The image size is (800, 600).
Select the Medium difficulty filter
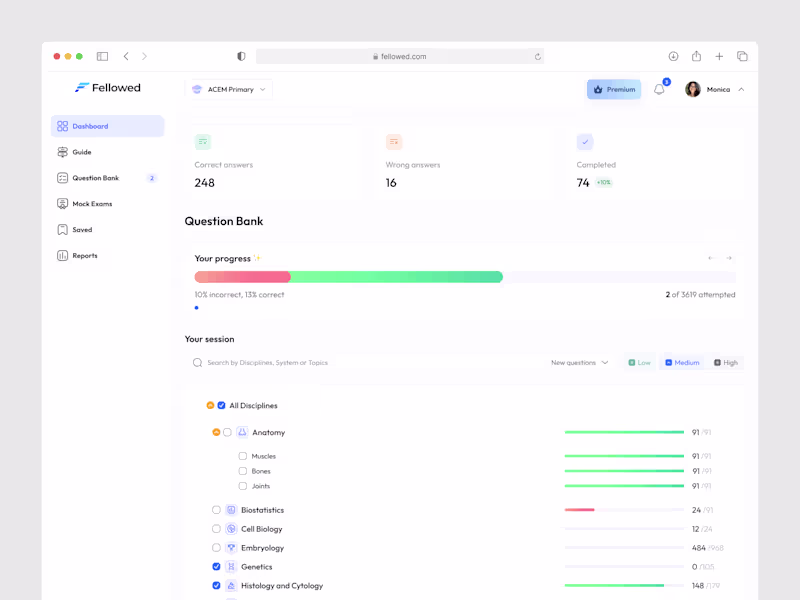[x=682, y=362]
